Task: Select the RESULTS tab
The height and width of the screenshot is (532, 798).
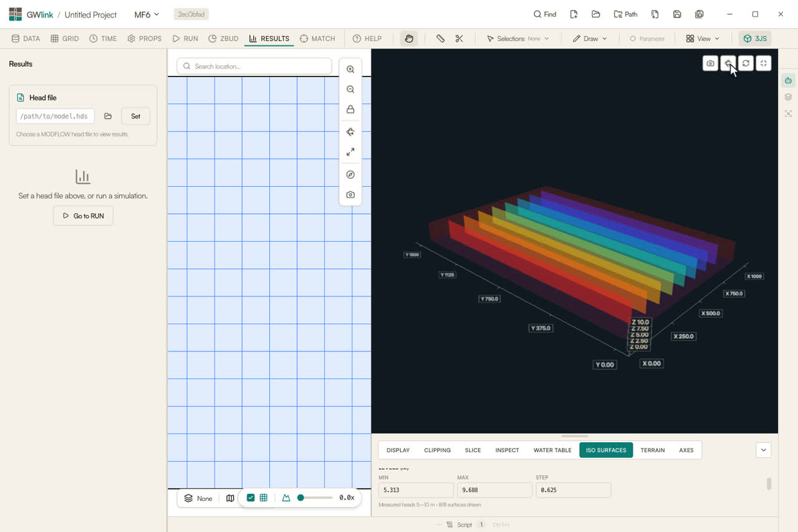Action: pyautogui.click(x=269, y=39)
